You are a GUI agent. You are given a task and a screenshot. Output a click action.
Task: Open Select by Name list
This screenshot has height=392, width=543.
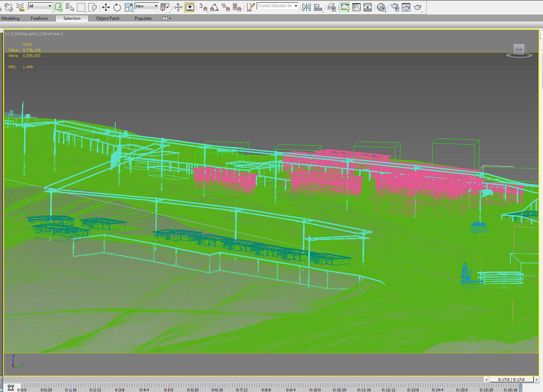coord(70,7)
